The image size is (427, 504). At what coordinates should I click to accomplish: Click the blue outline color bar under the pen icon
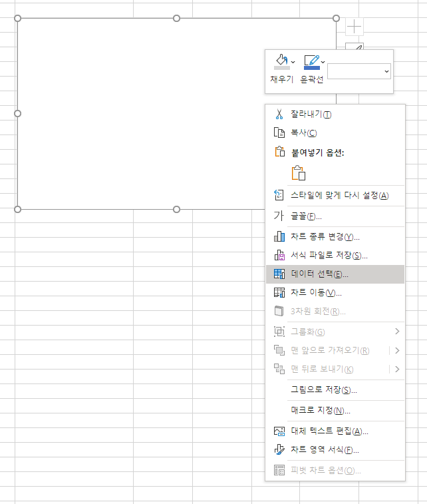pos(312,68)
